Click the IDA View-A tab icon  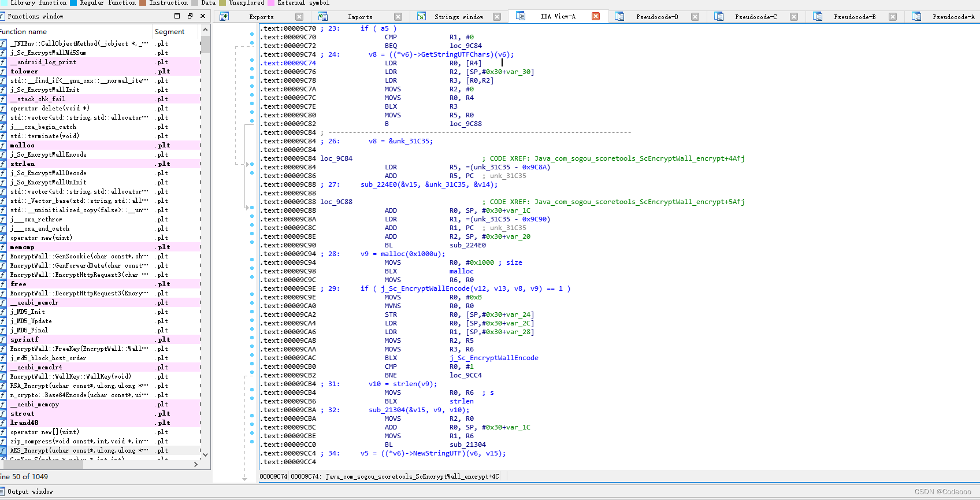tap(521, 16)
